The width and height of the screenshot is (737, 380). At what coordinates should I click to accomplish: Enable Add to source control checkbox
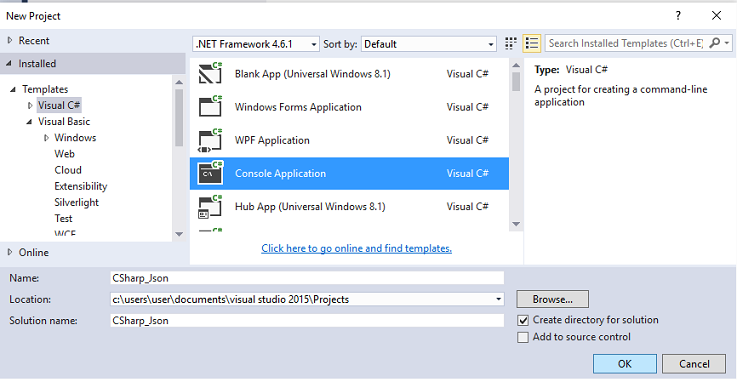(x=523, y=337)
